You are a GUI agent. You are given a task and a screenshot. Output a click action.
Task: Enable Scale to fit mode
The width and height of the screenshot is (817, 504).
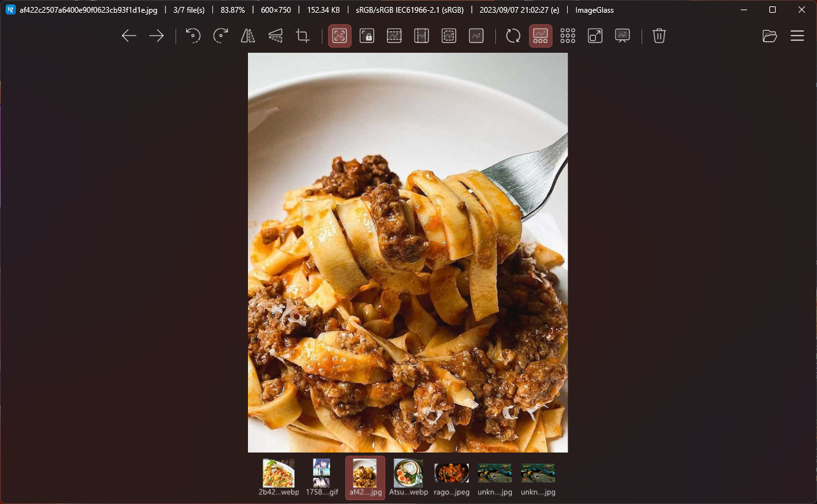(449, 36)
